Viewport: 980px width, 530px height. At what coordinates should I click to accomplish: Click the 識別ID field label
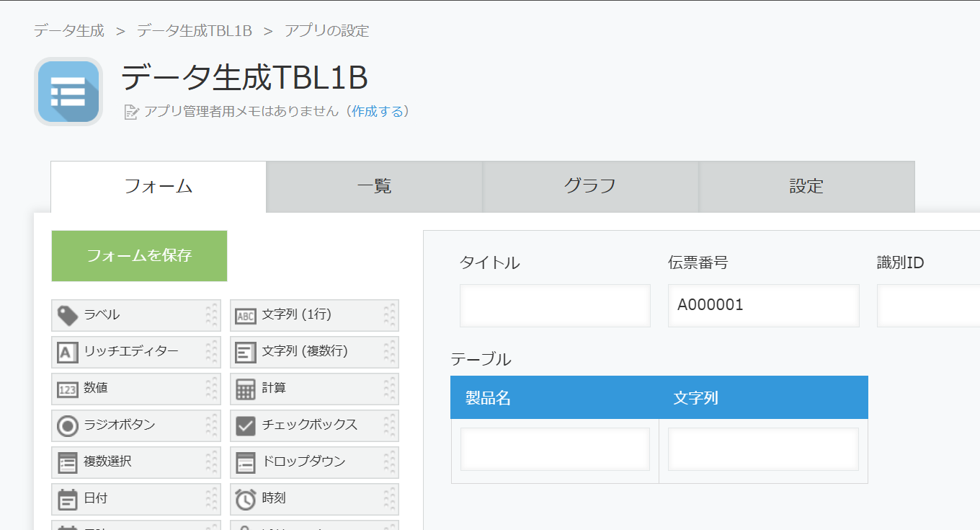coord(901,263)
